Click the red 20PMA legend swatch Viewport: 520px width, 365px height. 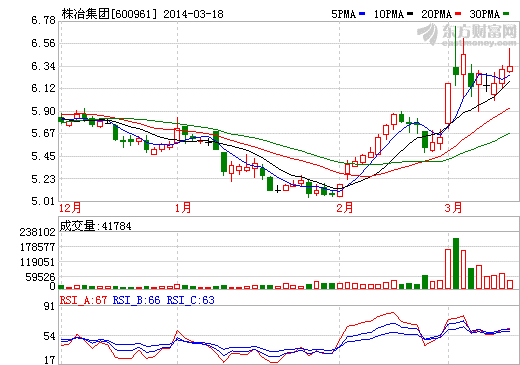coord(458,14)
